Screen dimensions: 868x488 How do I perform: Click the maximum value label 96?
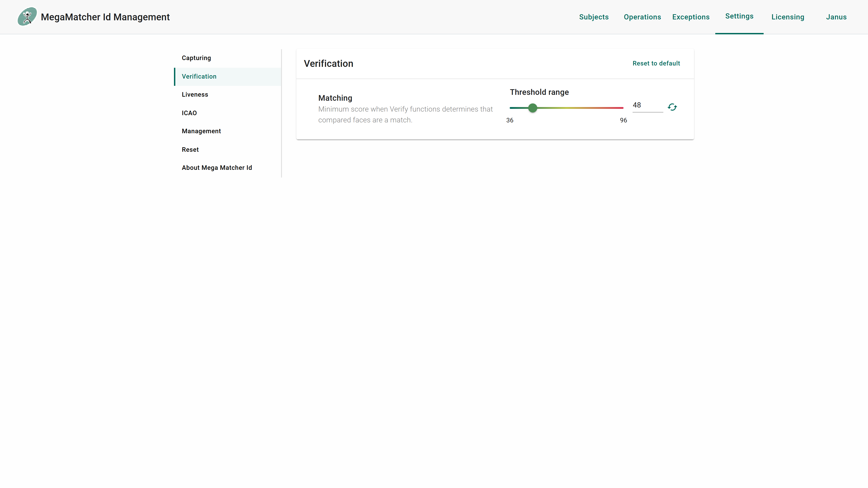click(x=623, y=120)
